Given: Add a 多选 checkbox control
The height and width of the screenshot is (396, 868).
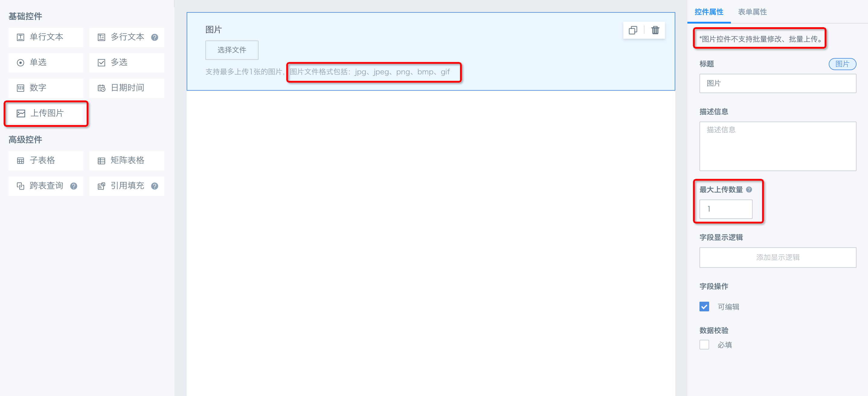Looking at the screenshot, I should click(x=127, y=62).
